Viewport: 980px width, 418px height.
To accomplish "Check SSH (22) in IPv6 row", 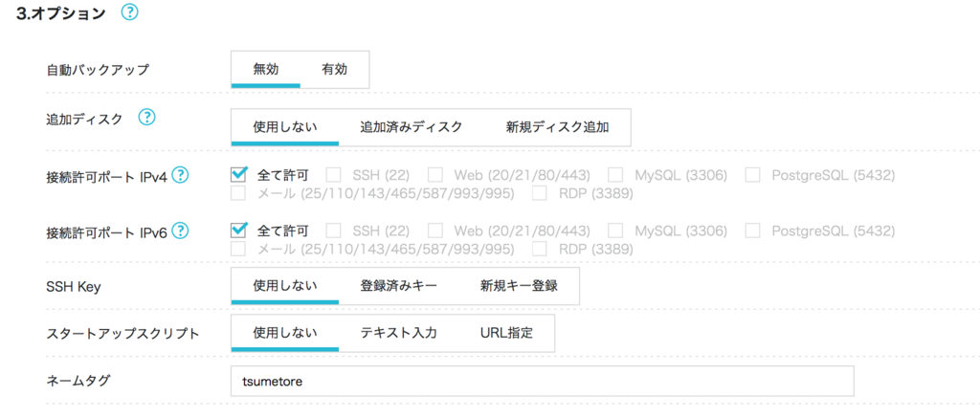I will click(x=334, y=231).
